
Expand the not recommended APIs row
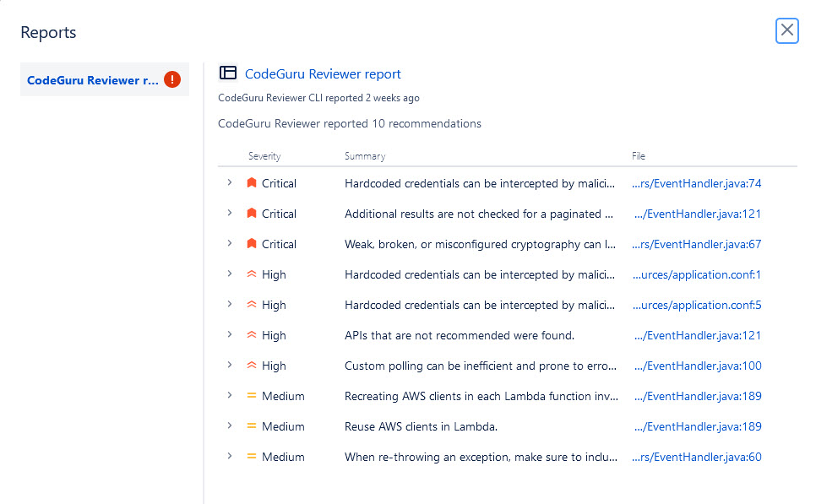pyautogui.click(x=230, y=334)
